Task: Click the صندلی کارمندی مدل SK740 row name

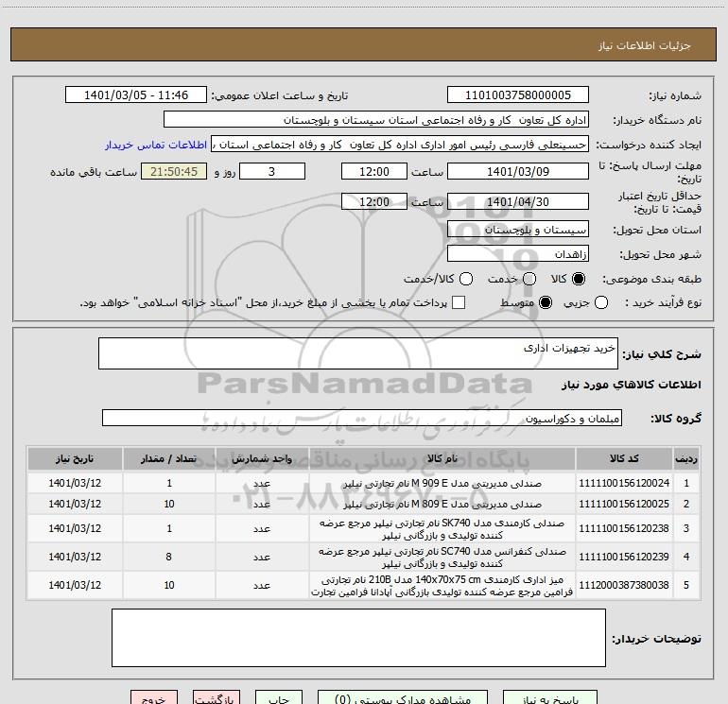Action: coord(442,529)
